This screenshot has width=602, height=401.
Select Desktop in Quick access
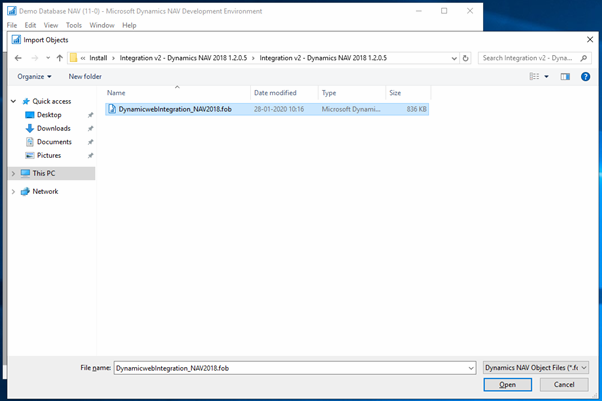pyautogui.click(x=51, y=115)
